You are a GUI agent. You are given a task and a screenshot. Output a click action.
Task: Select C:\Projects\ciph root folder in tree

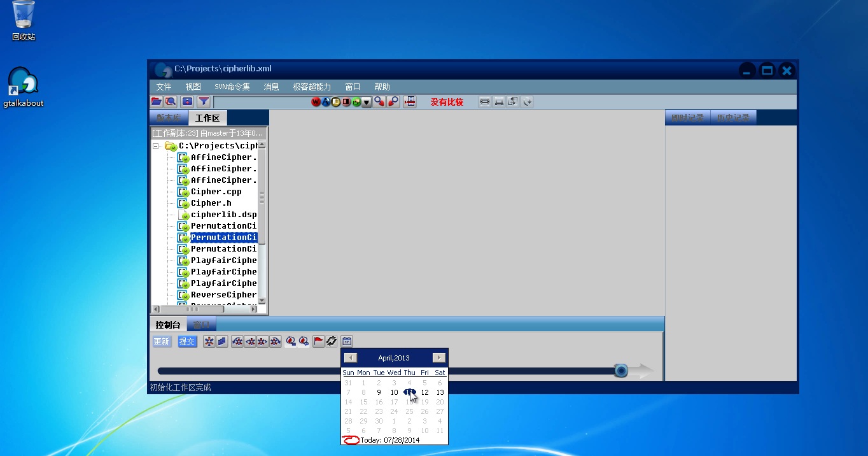(218, 146)
